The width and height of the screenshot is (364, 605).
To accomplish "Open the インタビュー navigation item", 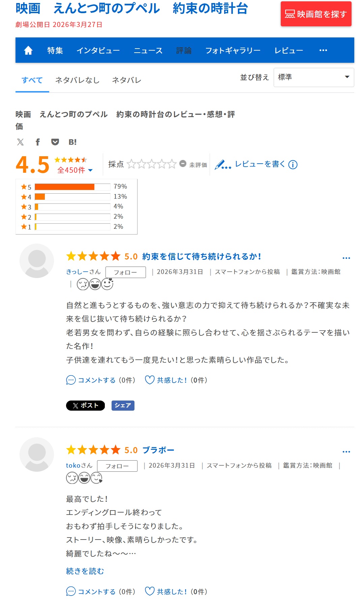I will coord(98,50).
